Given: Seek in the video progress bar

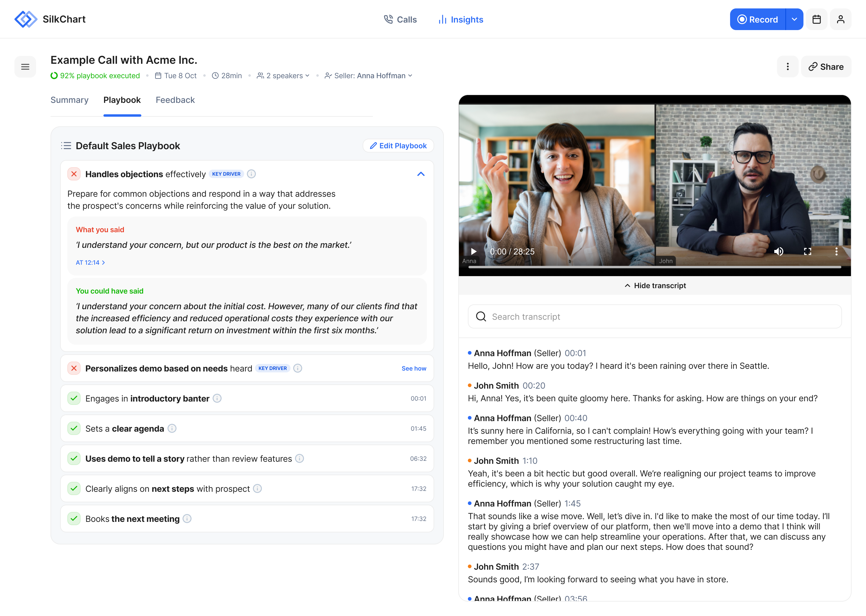Looking at the screenshot, I should coord(654,267).
